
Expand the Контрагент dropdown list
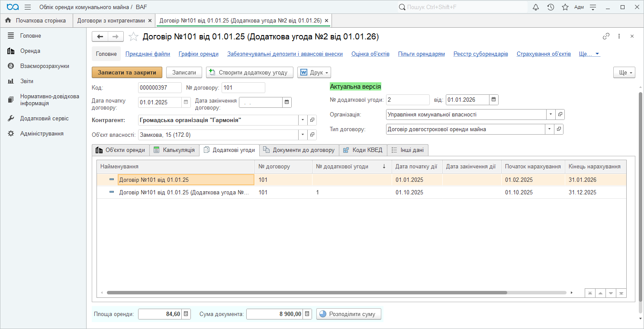[x=303, y=120]
